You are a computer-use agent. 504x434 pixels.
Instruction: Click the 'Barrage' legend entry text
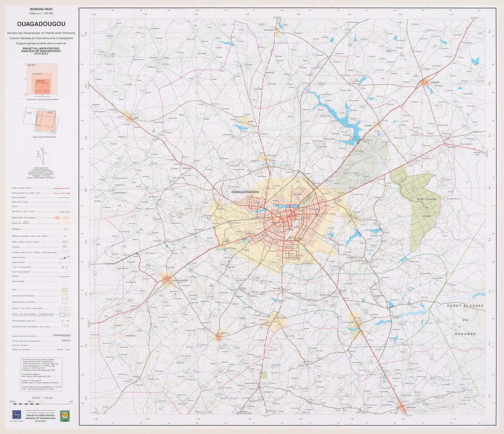pyautogui.click(x=15, y=276)
